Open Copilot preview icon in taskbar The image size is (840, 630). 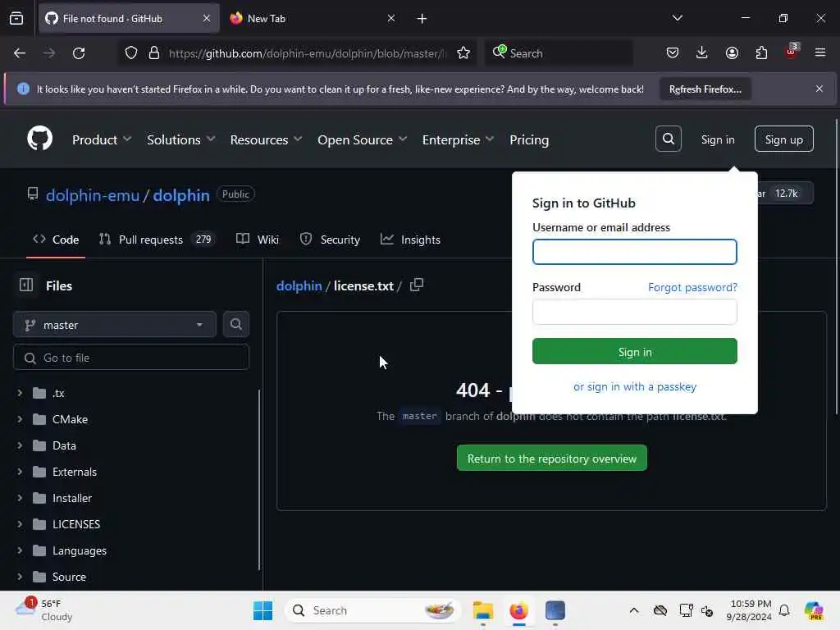pos(814,610)
